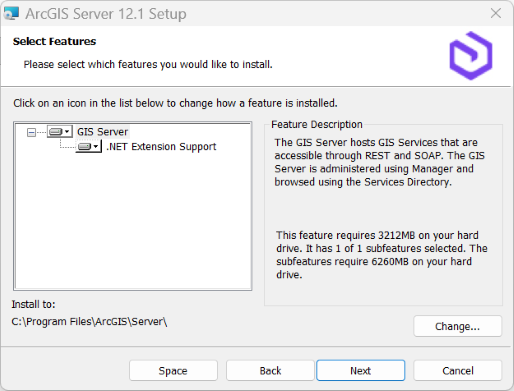
Task: Select the GIS Server tree item
Action: (x=102, y=132)
